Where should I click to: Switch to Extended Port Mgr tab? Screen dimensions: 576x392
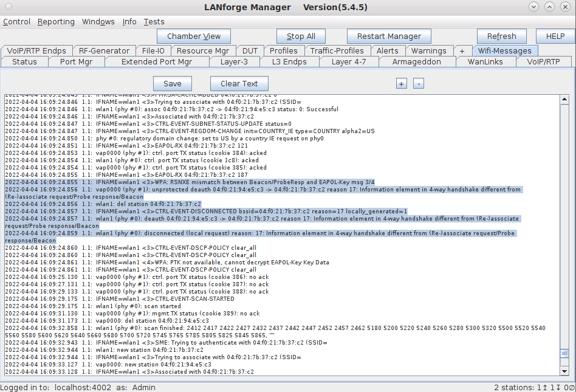click(x=157, y=62)
